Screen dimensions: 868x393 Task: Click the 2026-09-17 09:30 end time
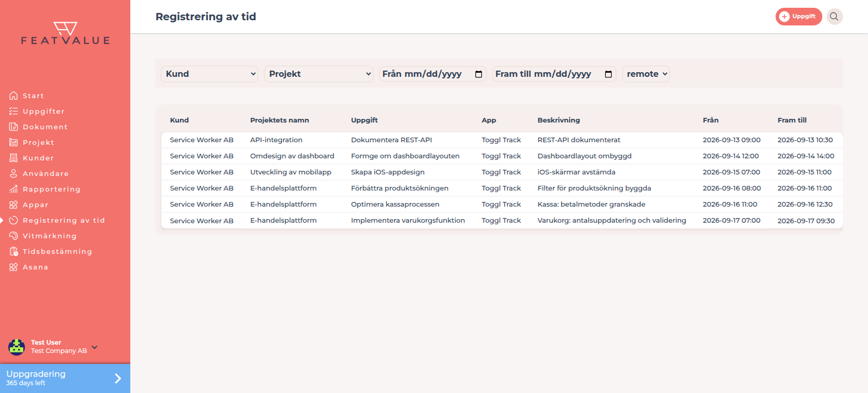pyautogui.click(x=806, y=221)
